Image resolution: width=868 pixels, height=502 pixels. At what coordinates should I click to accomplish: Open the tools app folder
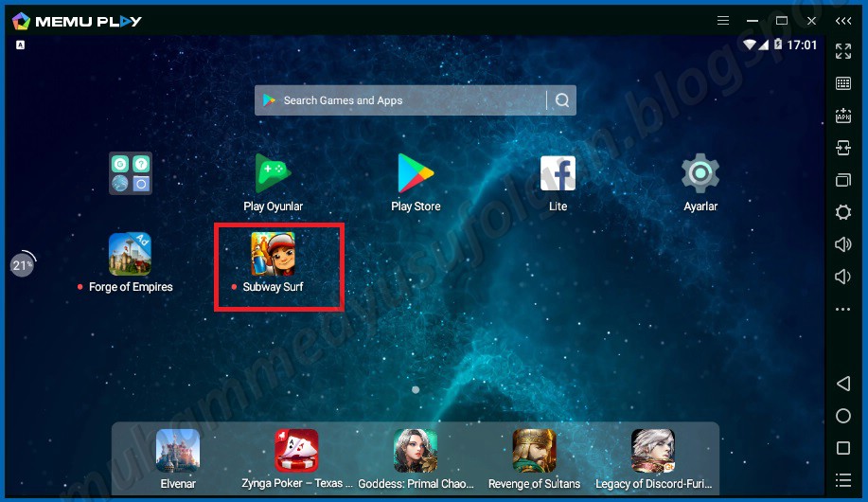[x=130, y=173]
